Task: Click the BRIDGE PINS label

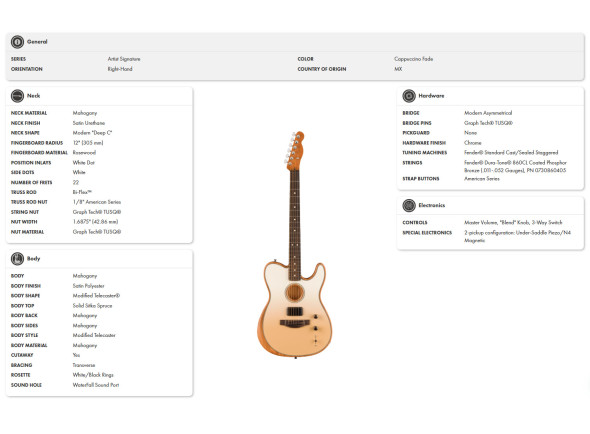Action: coord(417,123)
